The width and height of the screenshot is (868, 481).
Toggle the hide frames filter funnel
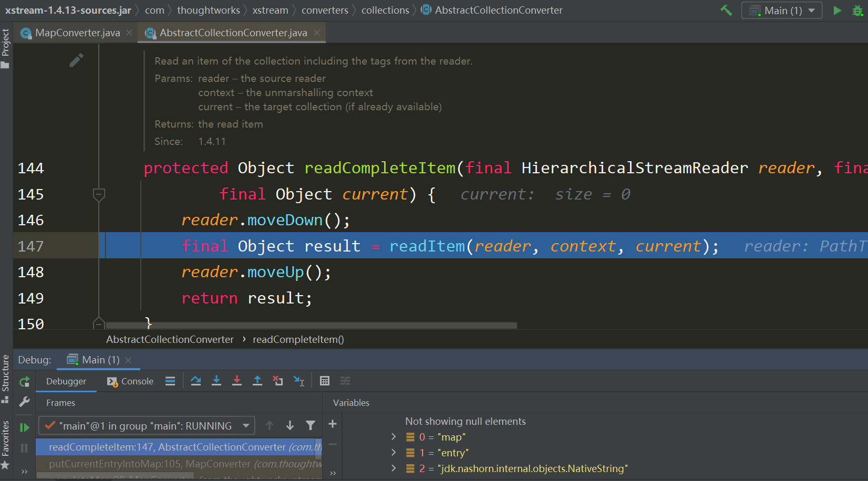(x=311, y=425)
